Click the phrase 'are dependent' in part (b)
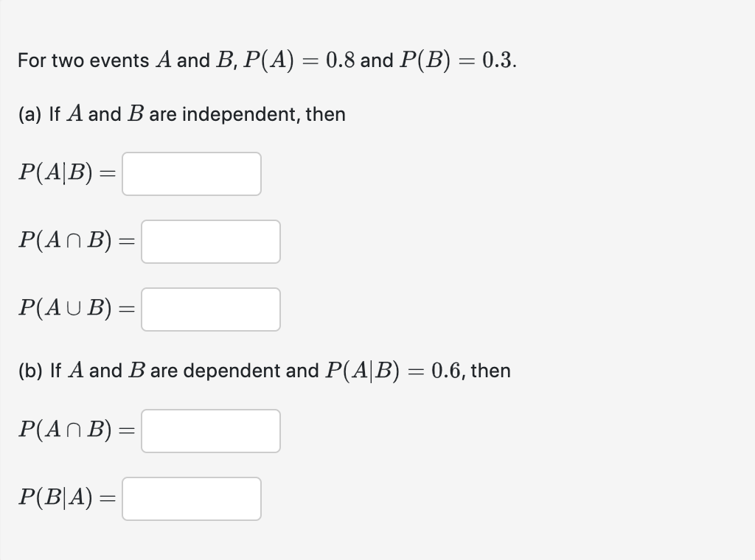This screenshot has width=755, height=560. (x=218, y=371)
